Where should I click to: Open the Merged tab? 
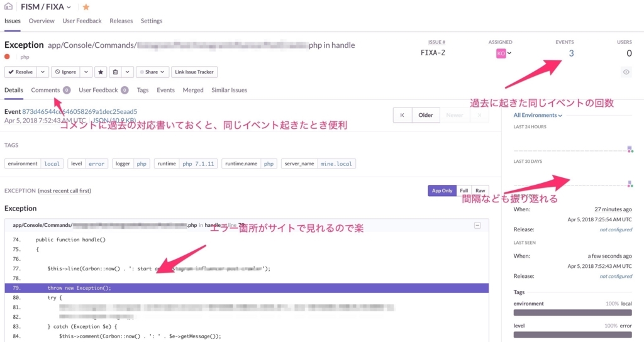pyautogui.click(x=193, y=90)
